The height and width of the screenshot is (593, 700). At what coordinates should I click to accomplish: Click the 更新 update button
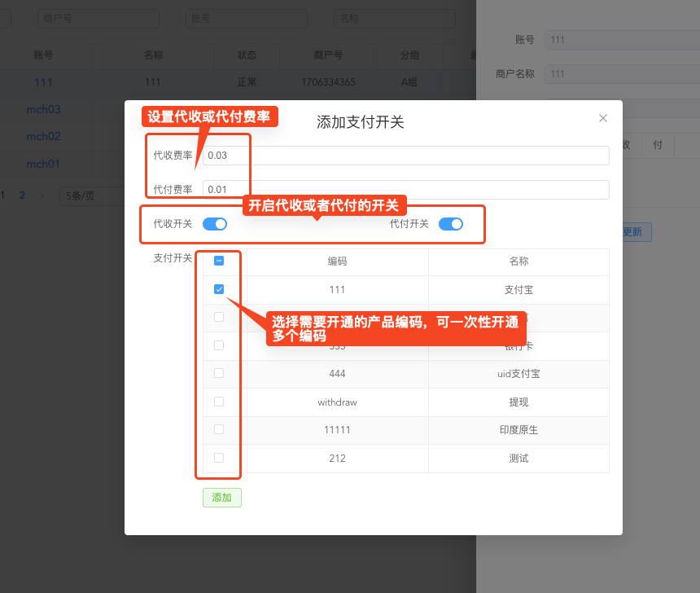click(637, 232)
